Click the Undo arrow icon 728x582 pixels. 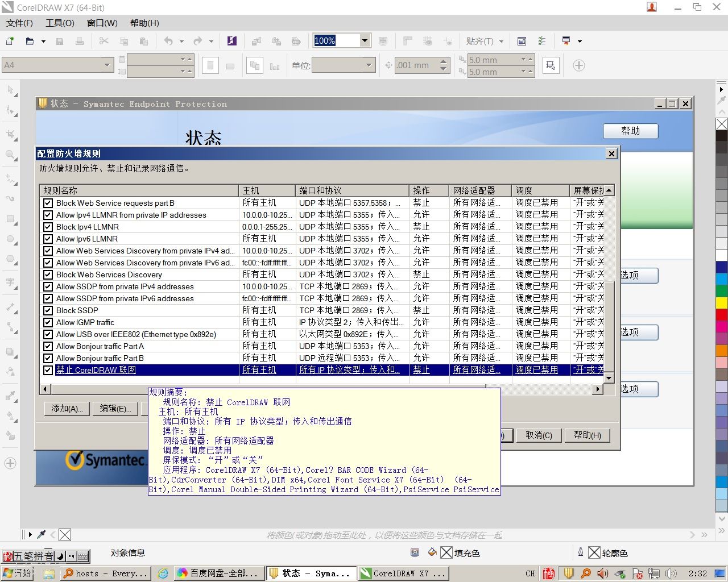tap(168, 41)
